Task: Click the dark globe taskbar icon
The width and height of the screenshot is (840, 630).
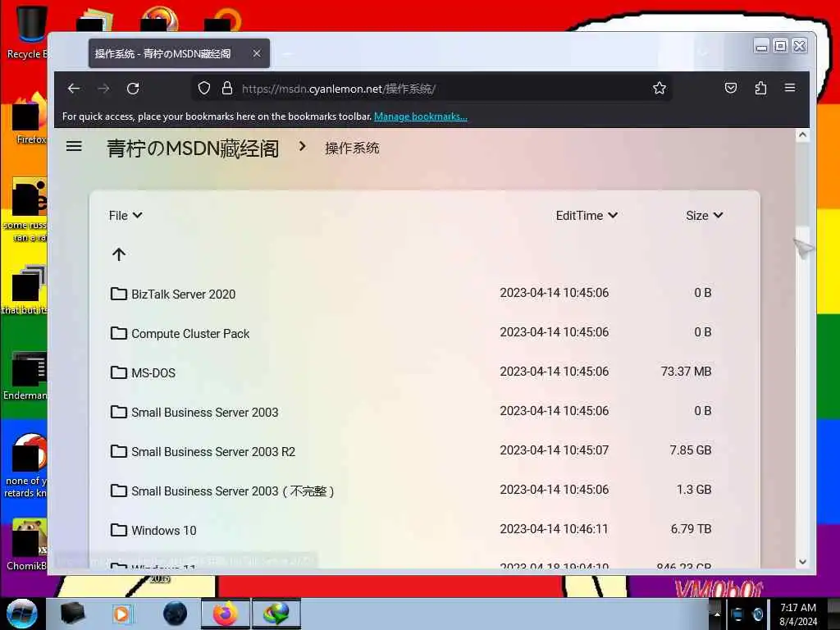Action: 176,614
